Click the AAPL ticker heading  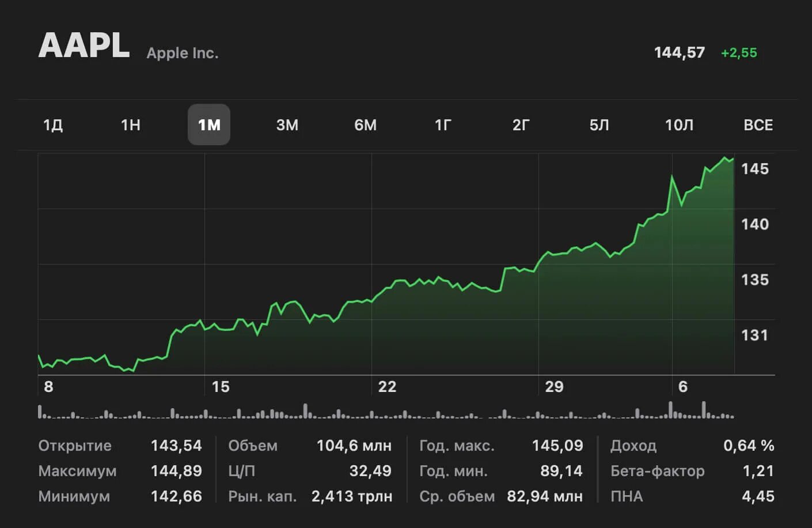pos(84,46)
